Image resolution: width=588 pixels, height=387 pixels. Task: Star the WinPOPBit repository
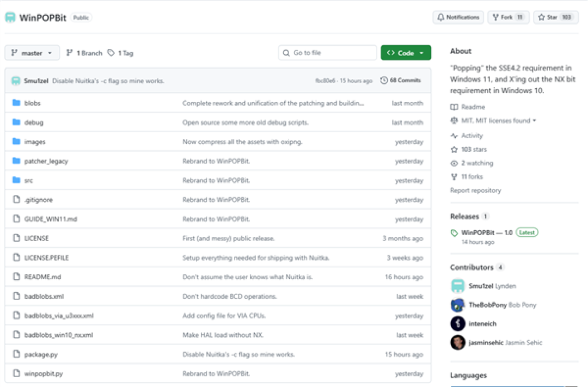tap(556, 17)
